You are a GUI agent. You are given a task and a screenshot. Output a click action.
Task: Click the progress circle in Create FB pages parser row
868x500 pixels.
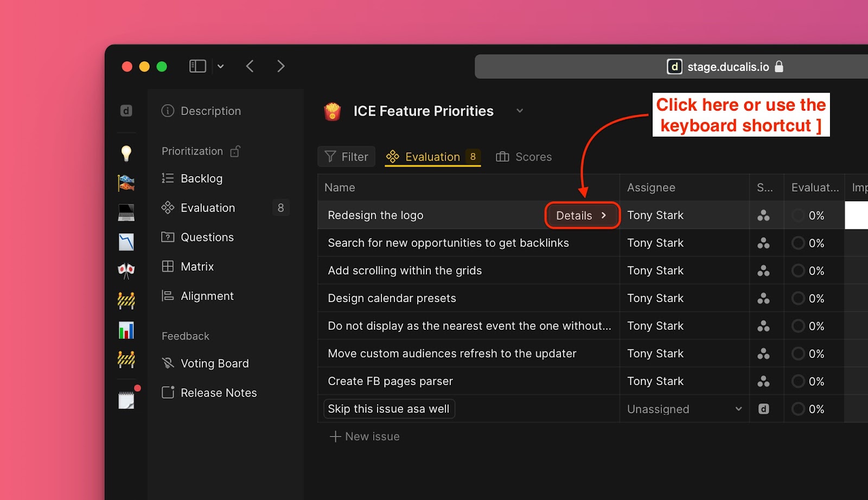(x=798, y=381)
